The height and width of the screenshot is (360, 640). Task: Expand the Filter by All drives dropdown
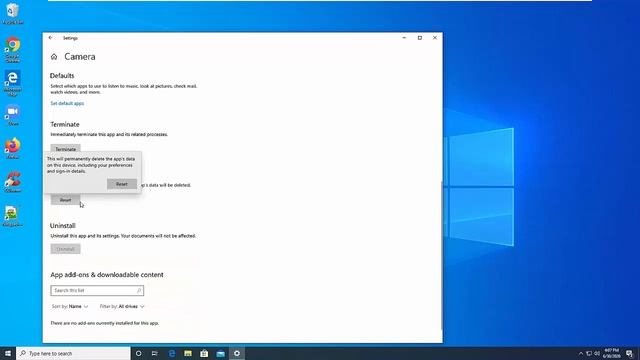122,307
